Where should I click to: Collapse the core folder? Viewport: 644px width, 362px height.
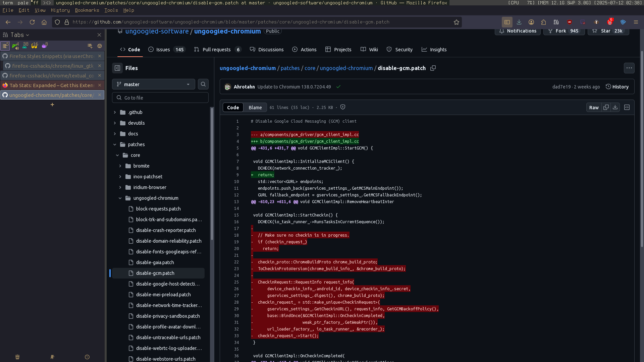coord(117,155)
